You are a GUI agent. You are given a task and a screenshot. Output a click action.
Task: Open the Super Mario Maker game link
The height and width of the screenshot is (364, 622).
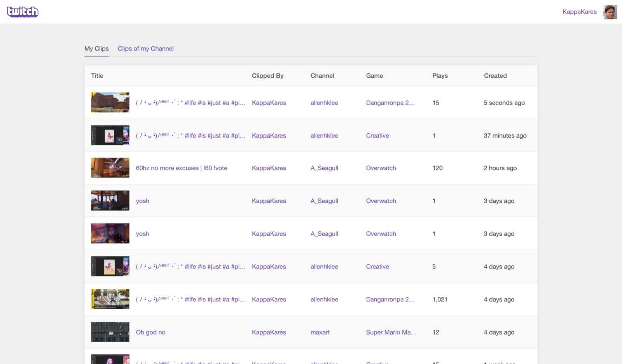[391, 333]
